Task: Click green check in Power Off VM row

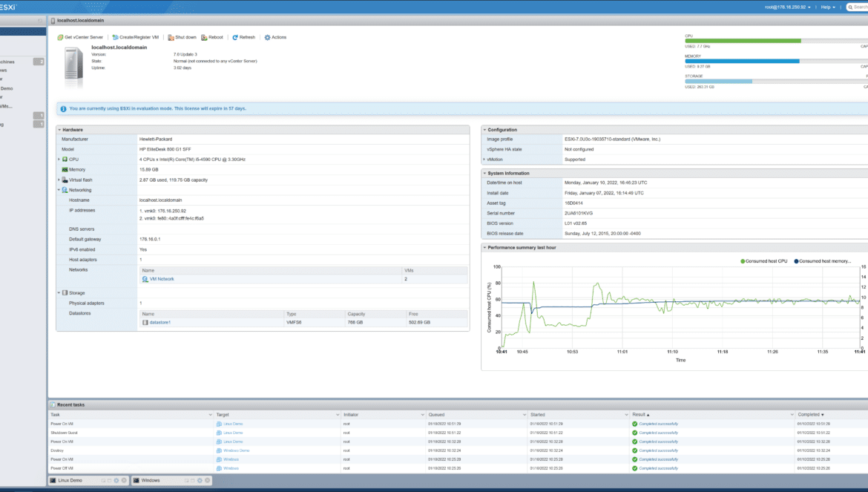Action: [635, 468]
